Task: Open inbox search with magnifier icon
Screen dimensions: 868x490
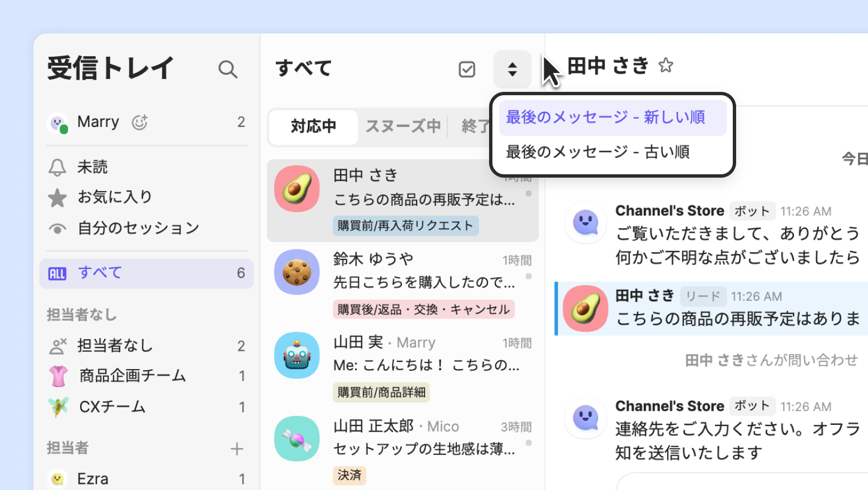Action: (228, 70)
